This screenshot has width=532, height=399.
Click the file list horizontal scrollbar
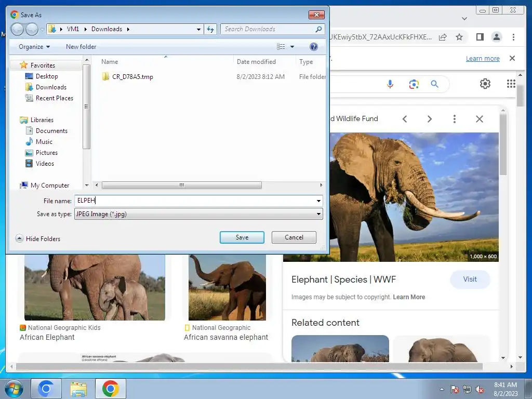181,185
